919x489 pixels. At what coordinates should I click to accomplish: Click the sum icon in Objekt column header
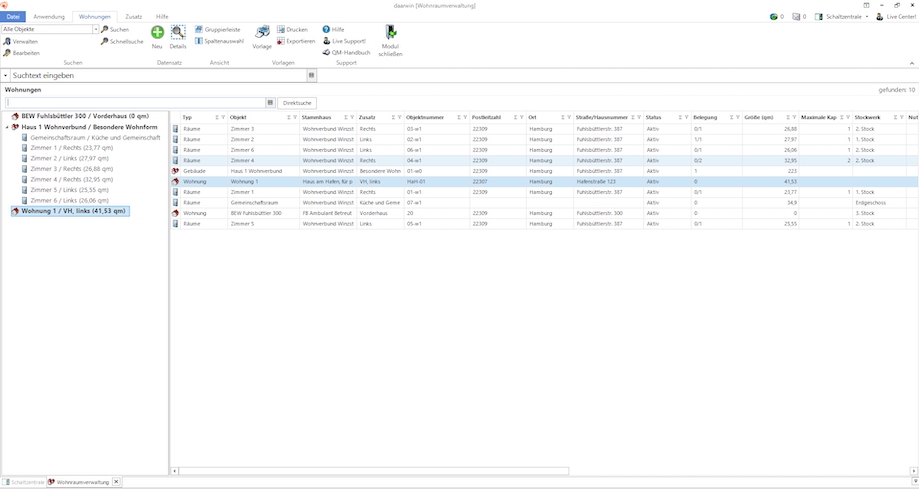coord(289,117)
